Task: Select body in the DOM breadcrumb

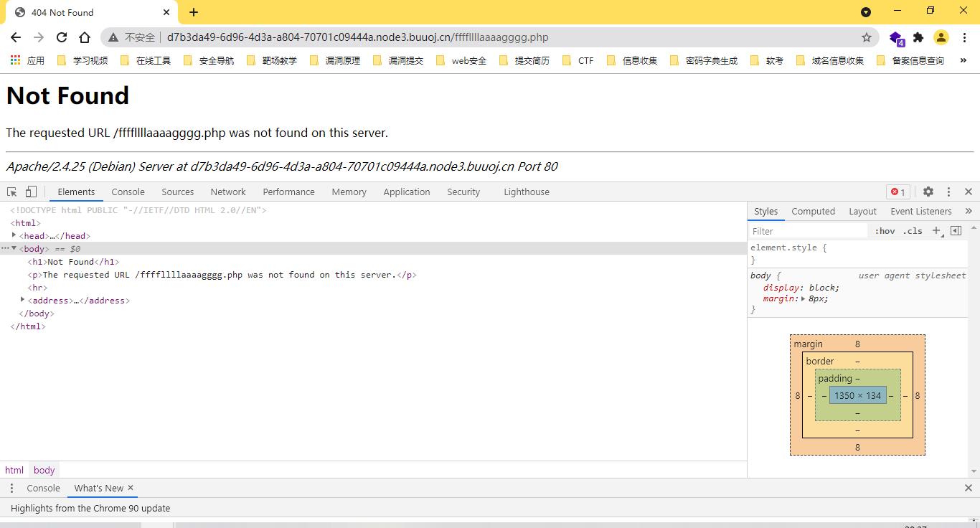Action: pyautogui.click(x=44, y=470)
